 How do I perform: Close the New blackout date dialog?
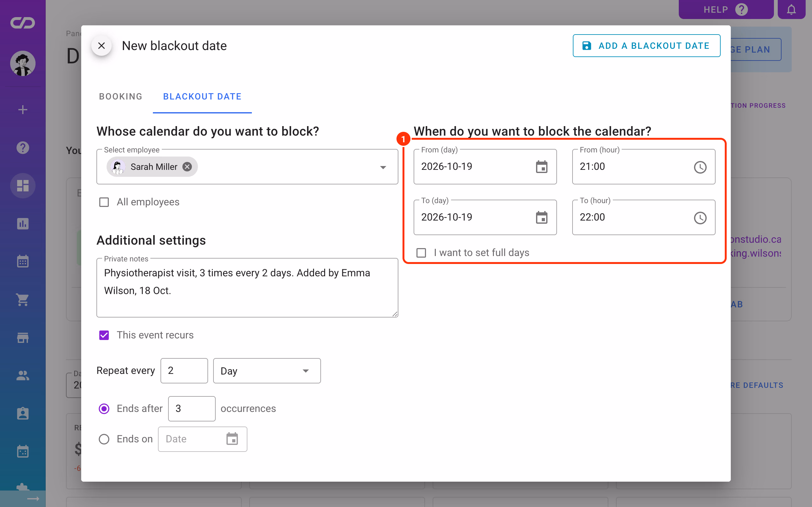(x=101, y=46)
